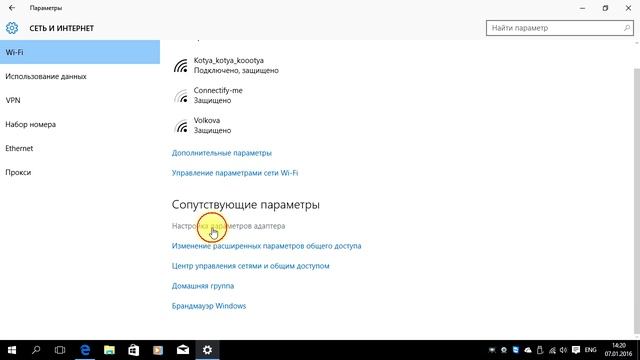Screen dimensions: 640x360
Task: Open File Explorer from the taskbar
Action: [109, 350]
